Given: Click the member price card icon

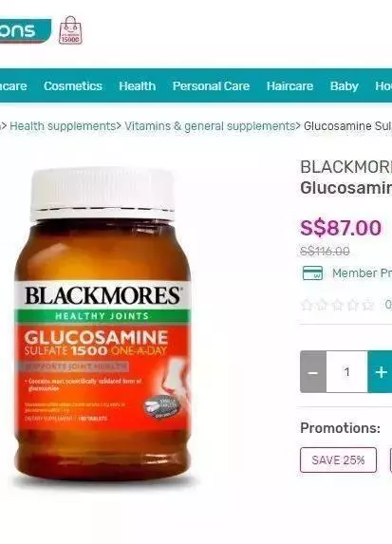Looking at the screenshot, I should click(312, 273).
